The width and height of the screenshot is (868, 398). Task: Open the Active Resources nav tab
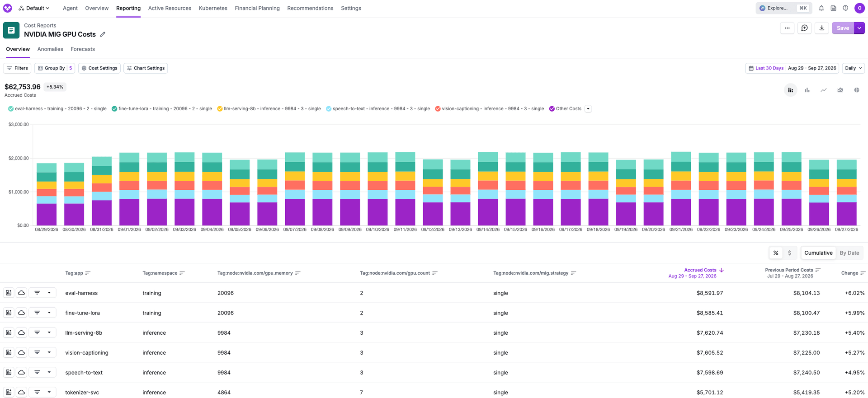(x=170, y=8)
